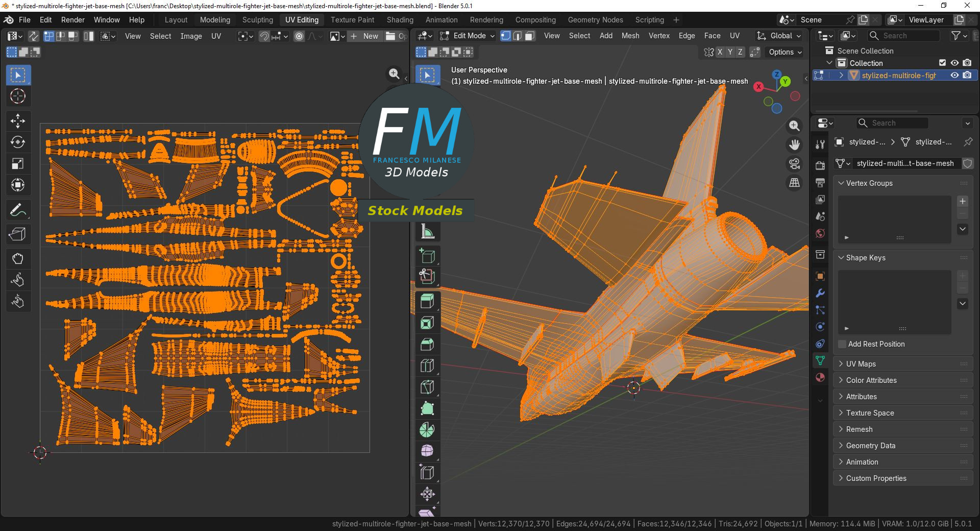Open the Modifiers properties tab
This screenshot has height=531, width=980.
tap(820, 293)
